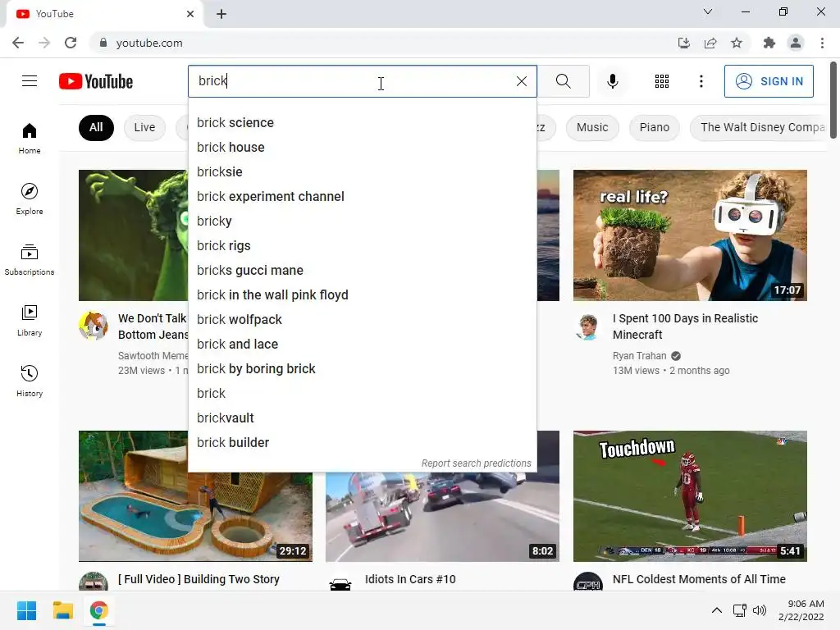This screenshot has width=840, height=630.
Task: Choose suggestion 'brick house'
Action: [362, 148]
